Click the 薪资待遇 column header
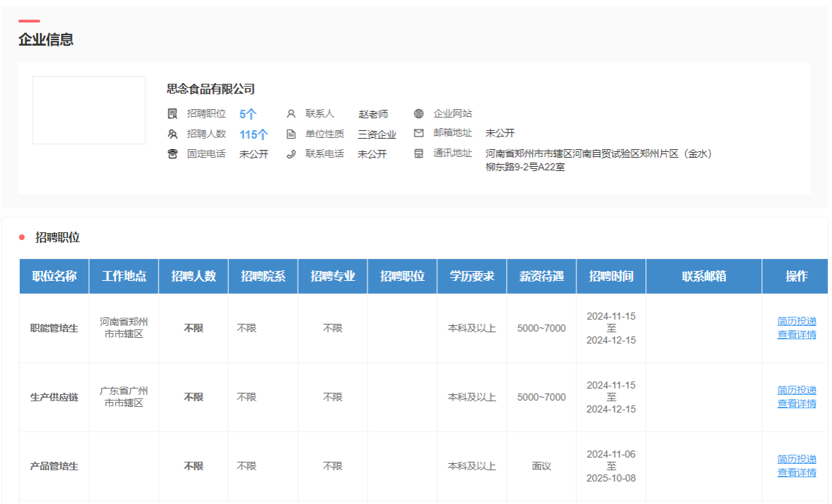This screenshot has width=832, height=504. [x=541, y=276]
